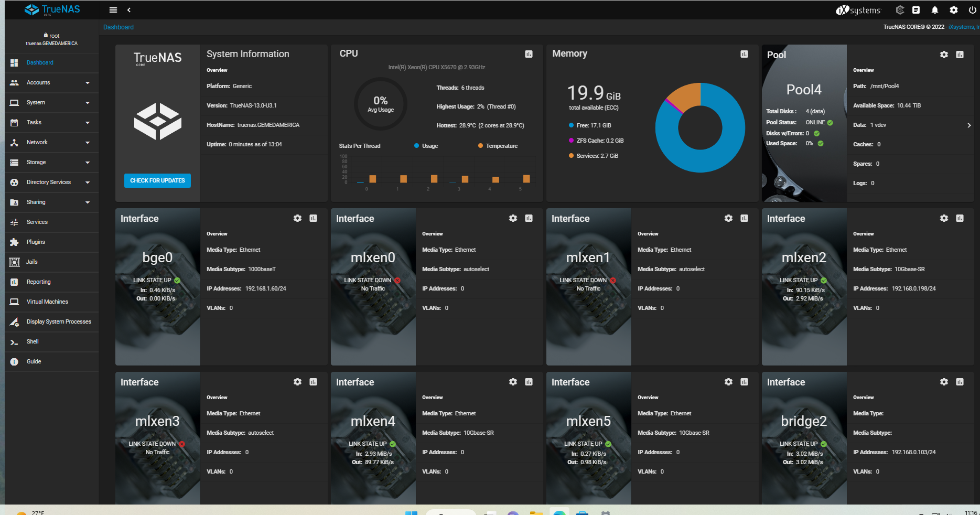This screenshot has height=515, width=980.
Task: Open mlxen4 interface reports icon
Action: pos(529,382)
